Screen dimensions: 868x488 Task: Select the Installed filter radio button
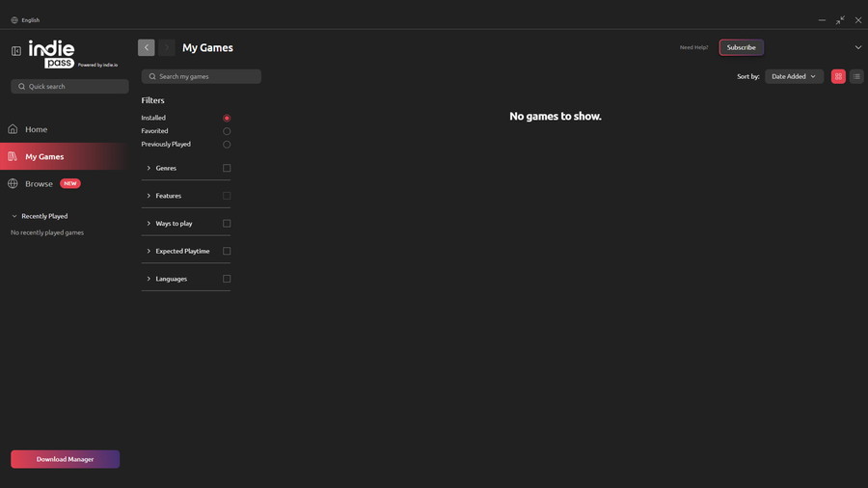tap(227, 118)
